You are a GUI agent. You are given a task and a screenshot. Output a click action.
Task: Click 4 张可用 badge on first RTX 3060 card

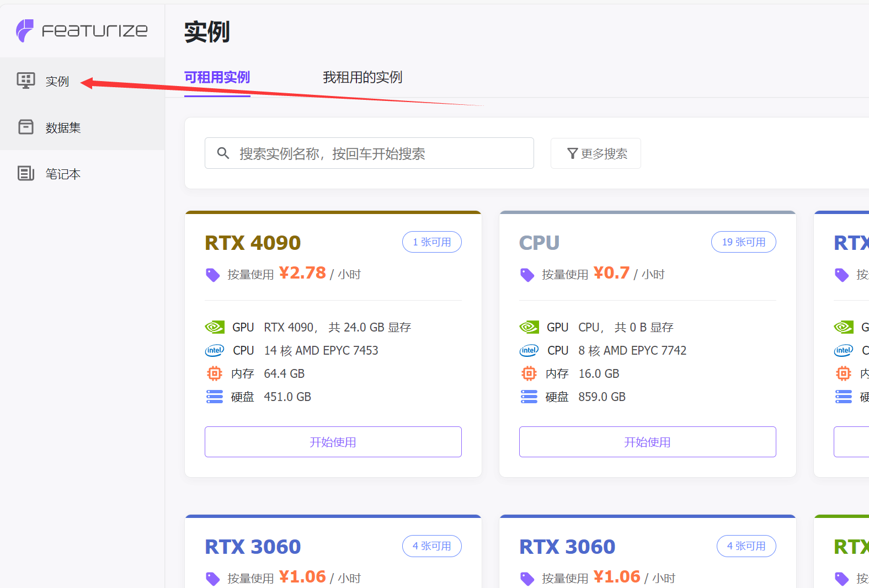(x=432, y=546)
